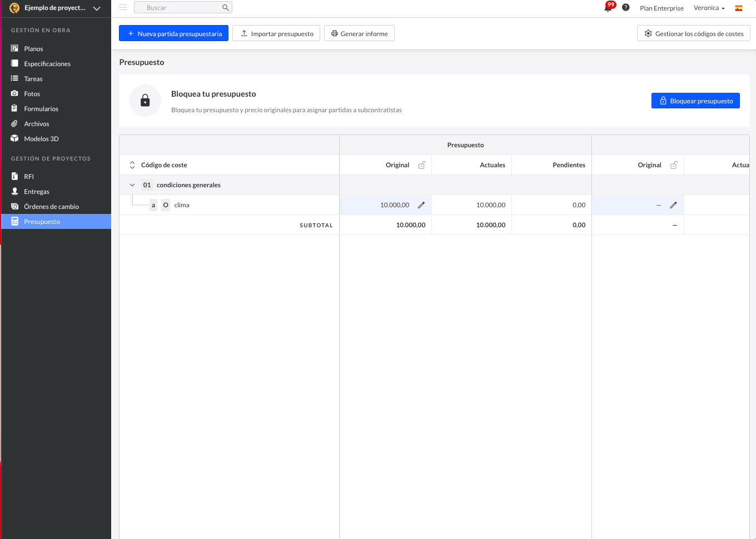The height and width of the screenshot is (539, 756).
Task: Click the 'O' type badge on clima
Action: 166,205
